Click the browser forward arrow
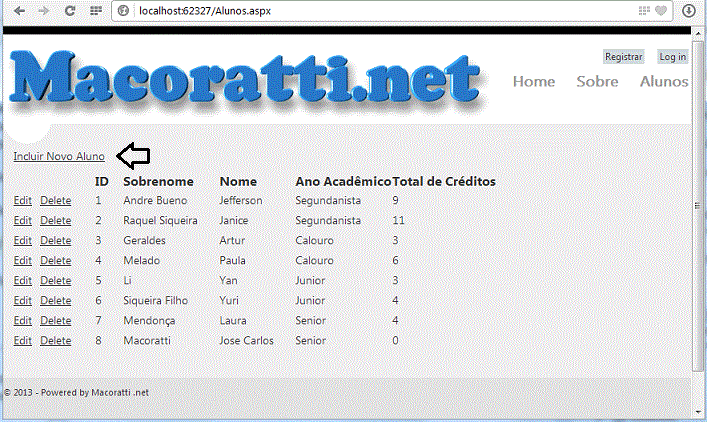 click(44, 10)
